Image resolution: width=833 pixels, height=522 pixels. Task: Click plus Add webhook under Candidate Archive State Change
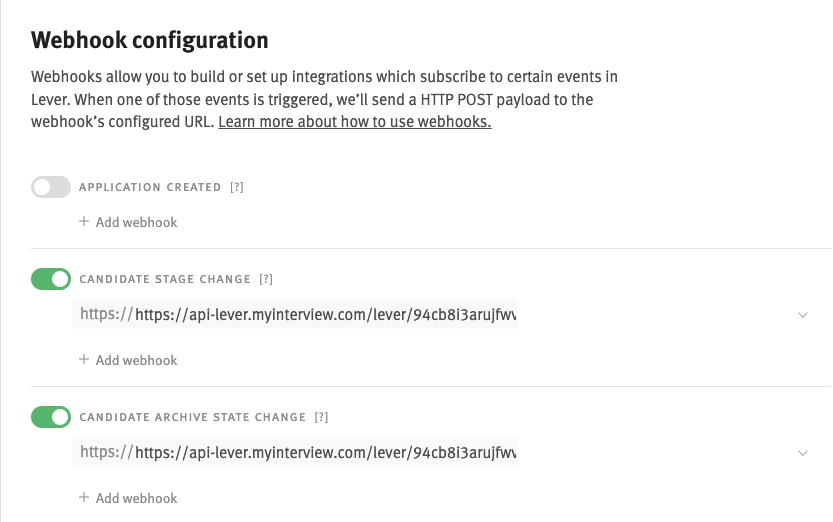[128, 498]
